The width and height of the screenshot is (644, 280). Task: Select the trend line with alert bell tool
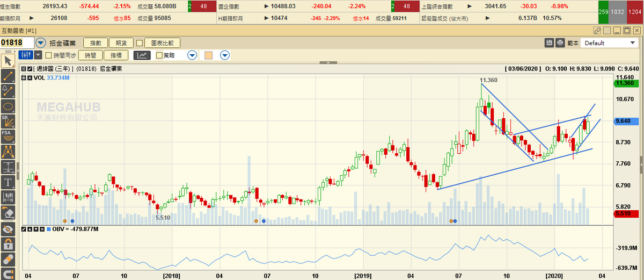(x=8, y=90)
